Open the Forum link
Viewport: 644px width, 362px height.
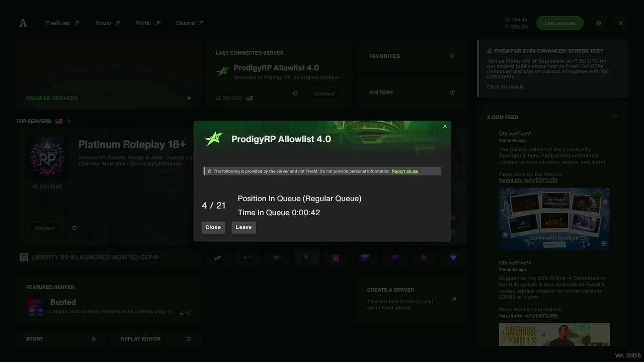pyautogui.click(x=108, y=23)
